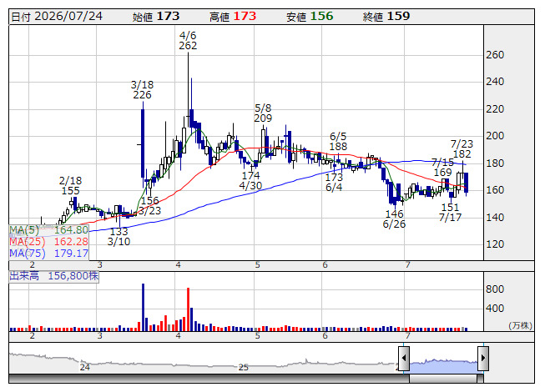
Task: Click the tall red volume bar in April
Action: tap(188, 309)
